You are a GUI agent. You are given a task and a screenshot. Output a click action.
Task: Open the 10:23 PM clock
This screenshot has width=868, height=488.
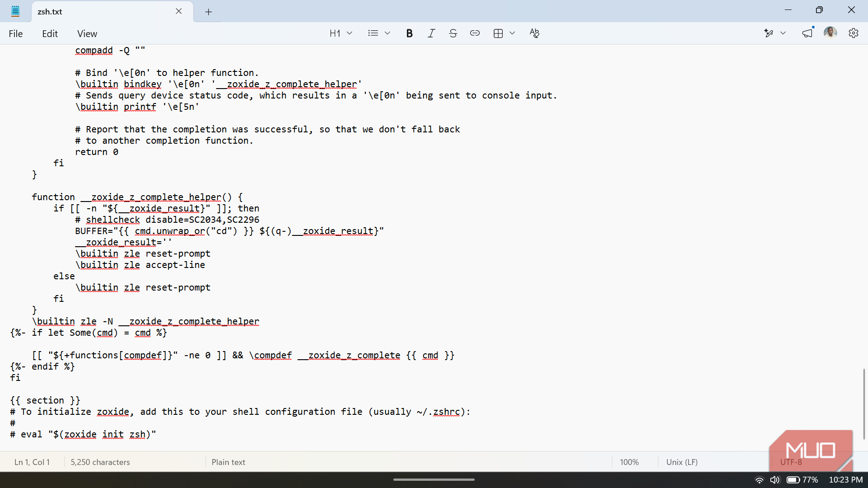(845, 480)
